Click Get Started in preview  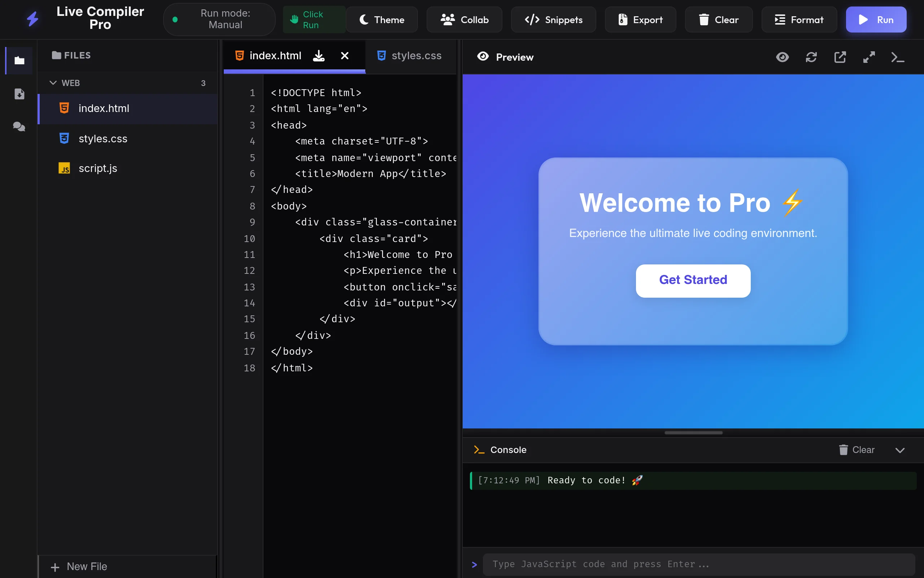(693, 280)
